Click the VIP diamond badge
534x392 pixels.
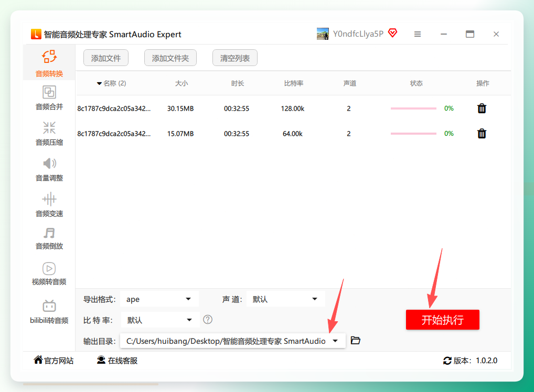coord(393,33)
